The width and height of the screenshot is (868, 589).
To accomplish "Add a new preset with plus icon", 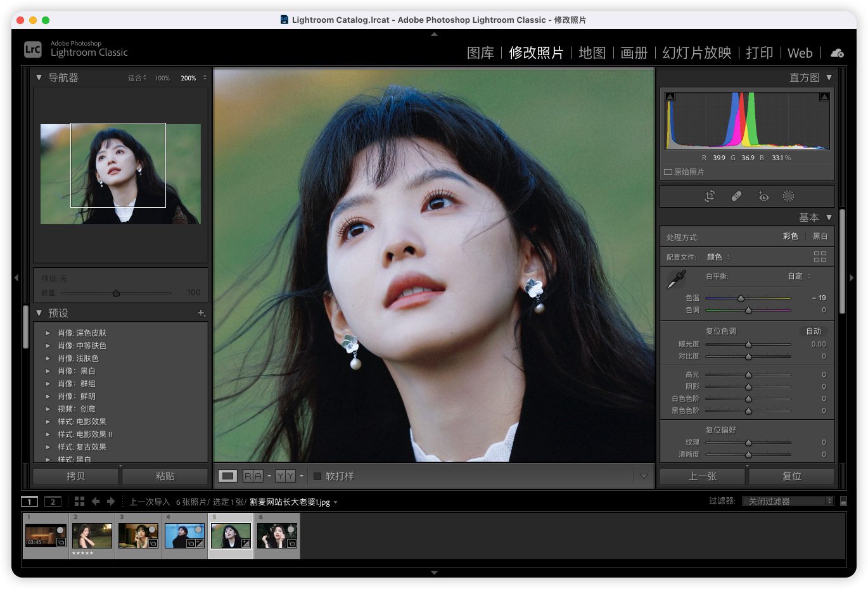I will 201,313.
